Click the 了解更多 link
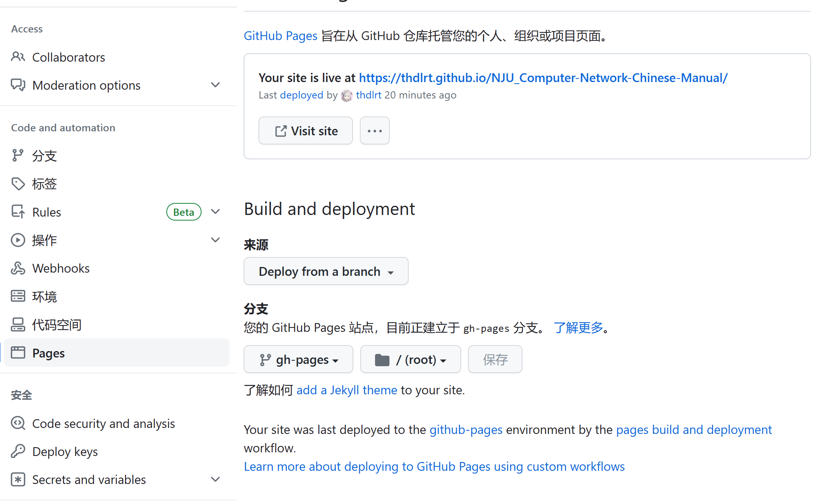Viewport: 825px width, 504px height. click(579, 327)
